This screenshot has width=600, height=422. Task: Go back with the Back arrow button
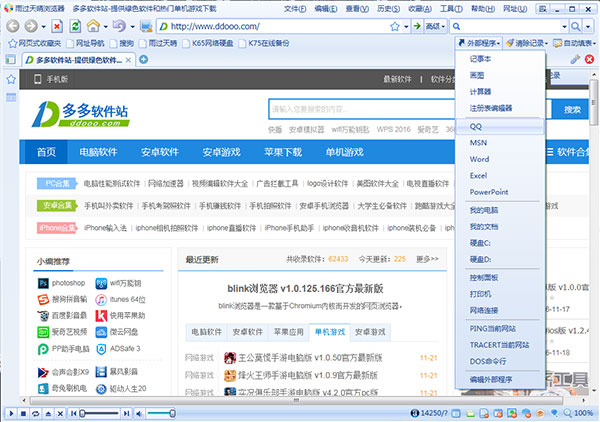point(13,26)
